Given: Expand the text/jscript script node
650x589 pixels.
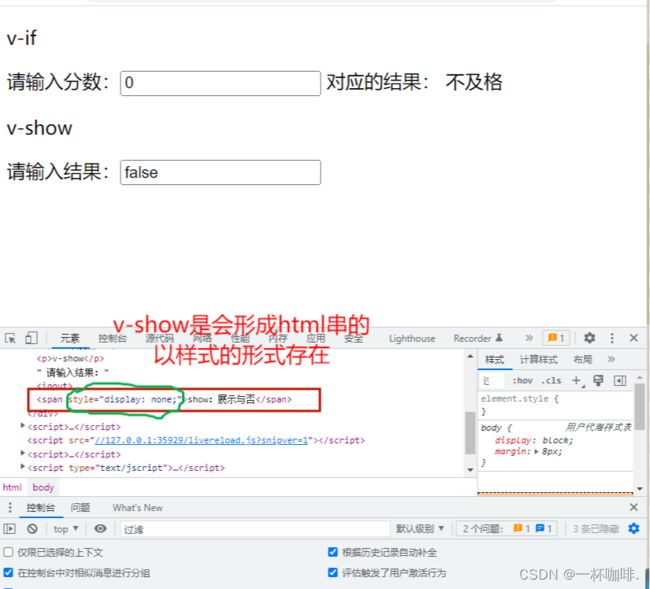Looking at the screenshot, I should tap(23, 467).
